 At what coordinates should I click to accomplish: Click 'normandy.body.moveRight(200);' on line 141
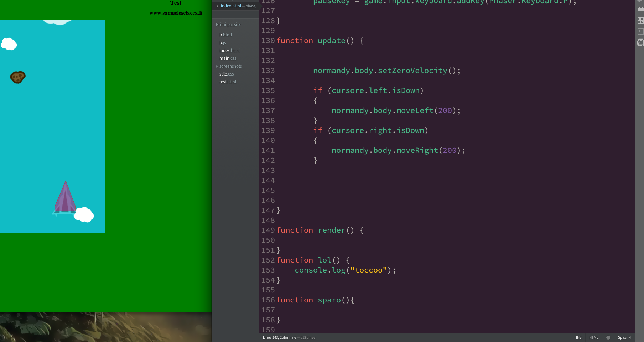399,150
